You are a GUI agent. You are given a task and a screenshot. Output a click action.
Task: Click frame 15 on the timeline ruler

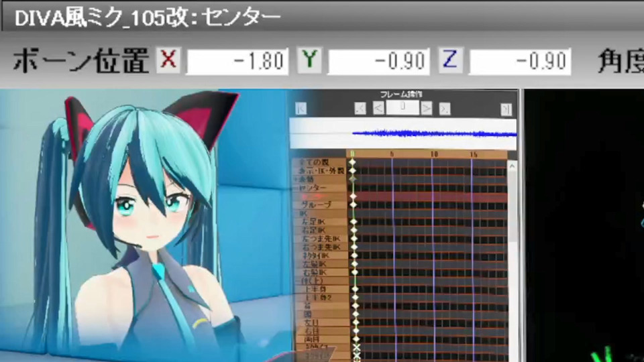tap(473, 154)
